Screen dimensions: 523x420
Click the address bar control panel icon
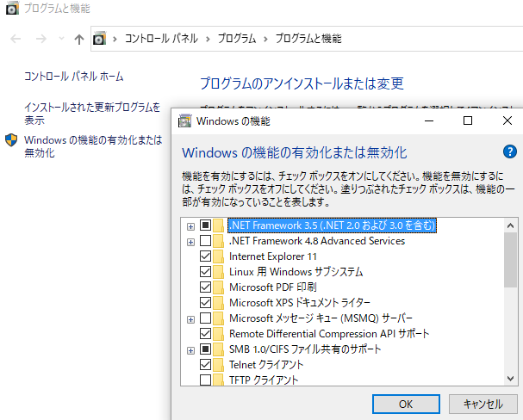coord(99,39)
